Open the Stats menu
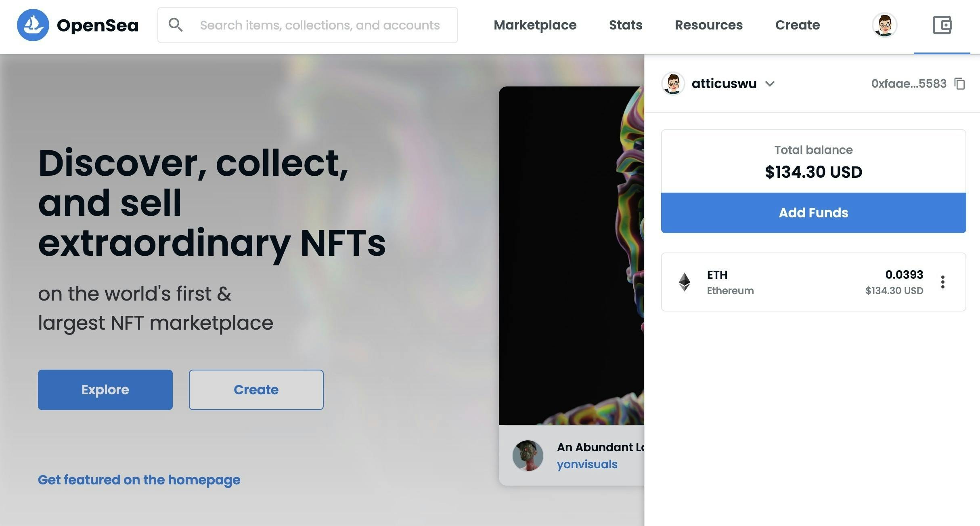Viewport: 980px width, 526px height. click(x=625, y=25)
